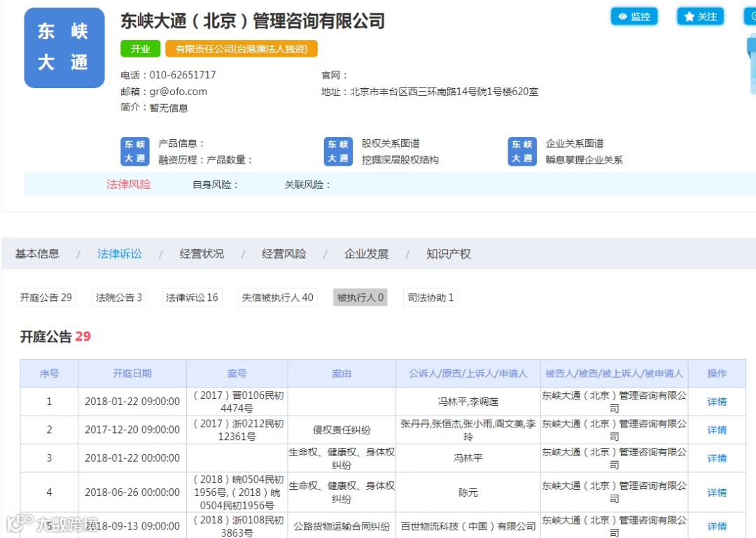Switch to 经营状况 tab
Image resolution: width=756 pixels, height=538 pixels.
tap(202, 253)
